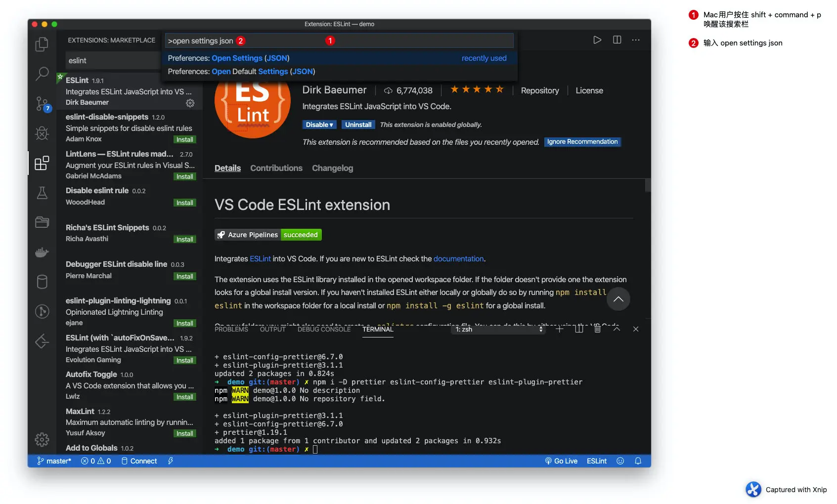Click the star rating of the extension
This screenshot has width=837, height=504.
477,89
